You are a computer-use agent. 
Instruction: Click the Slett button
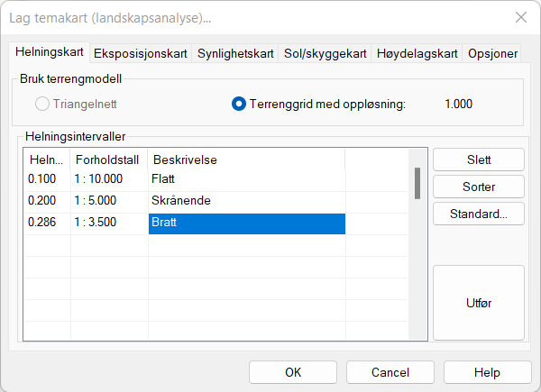tap(479, 160)
